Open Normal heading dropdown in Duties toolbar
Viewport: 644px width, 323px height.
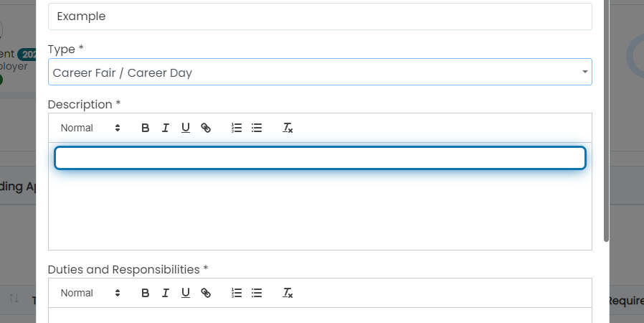[90, 293]
